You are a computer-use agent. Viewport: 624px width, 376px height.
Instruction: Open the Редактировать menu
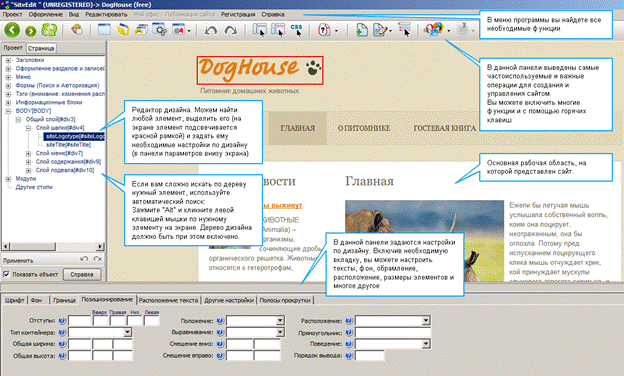point(106,14)
